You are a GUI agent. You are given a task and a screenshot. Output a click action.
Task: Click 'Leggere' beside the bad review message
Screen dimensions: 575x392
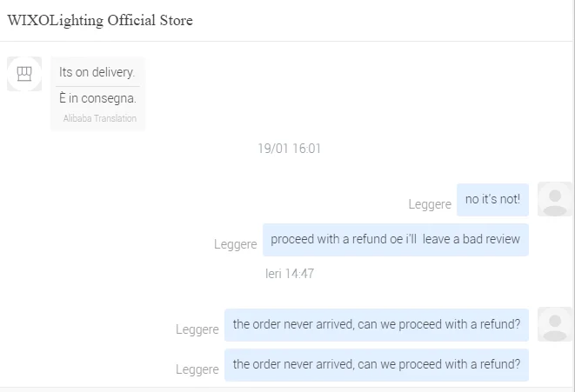coord(235,244)
